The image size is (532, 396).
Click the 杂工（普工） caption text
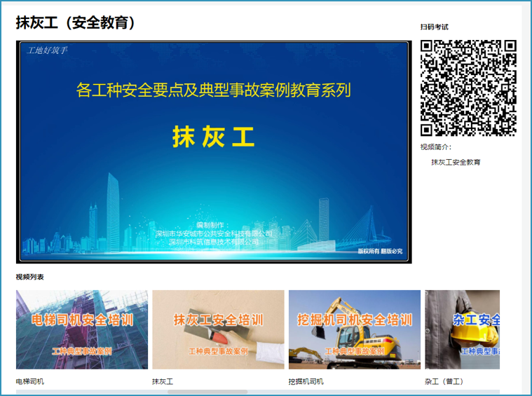444,381
